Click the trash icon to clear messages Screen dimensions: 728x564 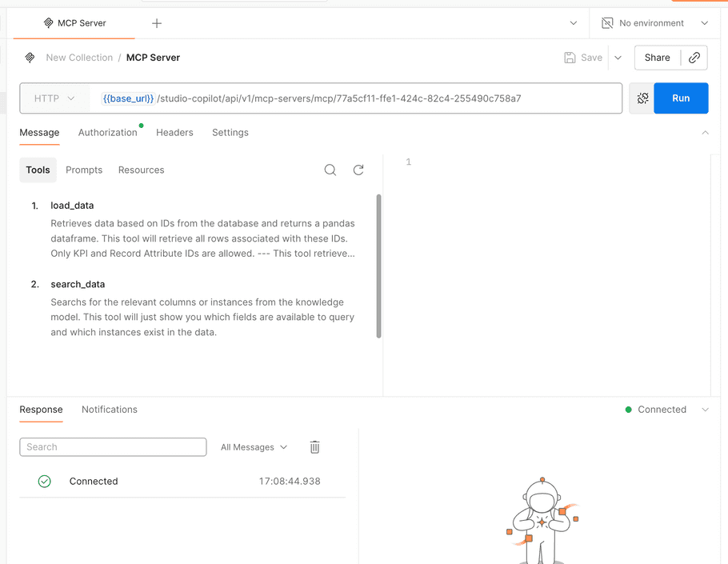point(314,447)
